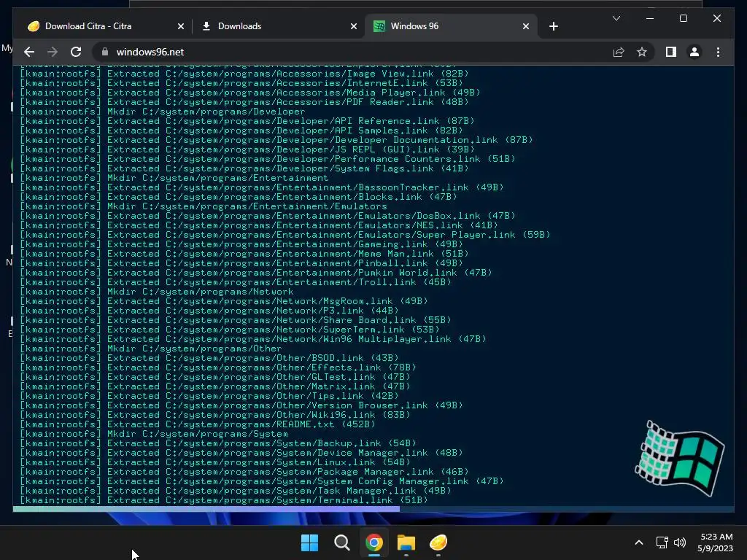The height and width of the screenshot is (560, 747).
Task: Bookmark this page with the star icon
Action: 642,52
